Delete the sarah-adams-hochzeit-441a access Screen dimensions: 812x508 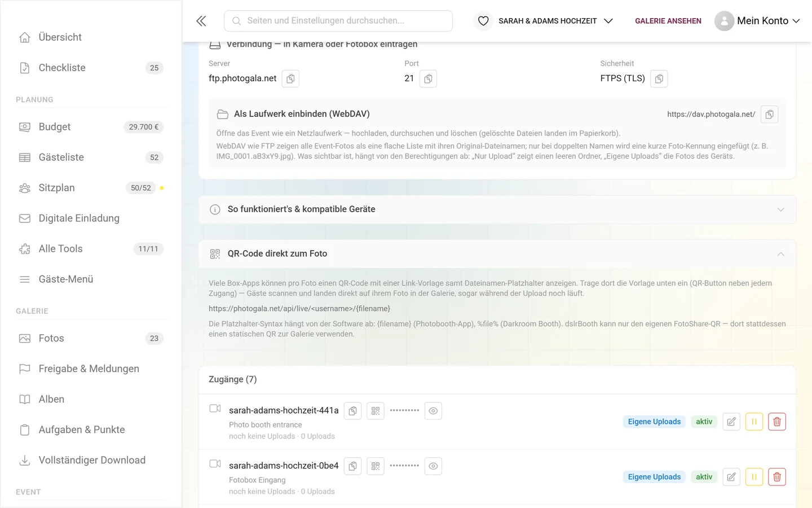click(x=777, y=422)
